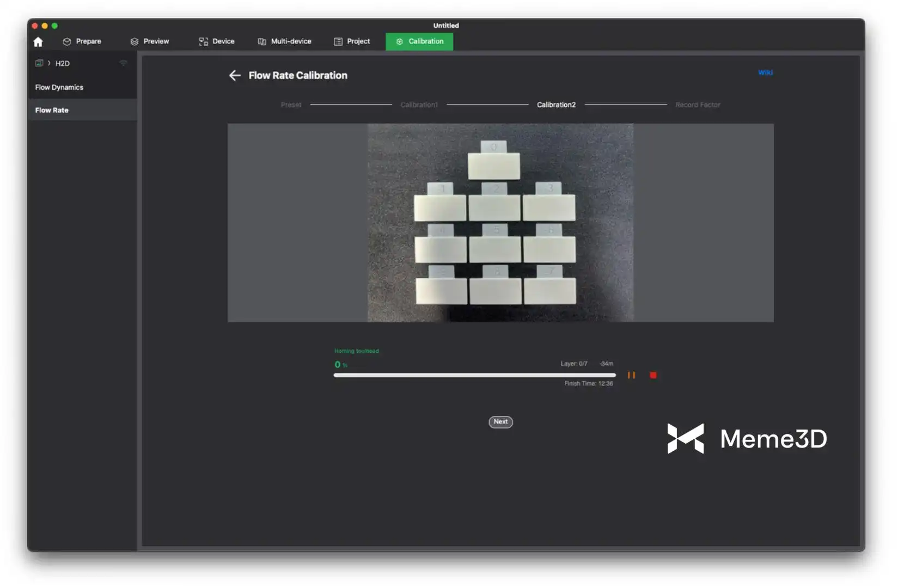Image resolution: width=898 pixels, height=588 pixels.
Task: Open the Wiki link
Action: pos(765,72)
